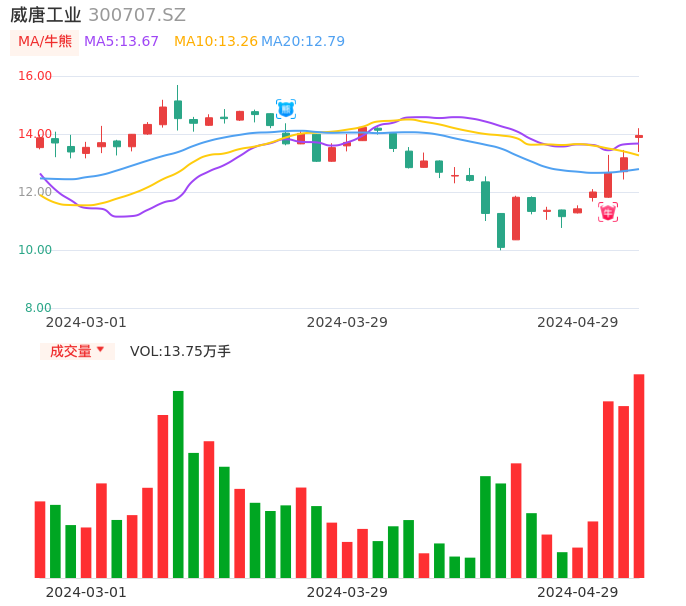
Task: Click the 300707.SZ stock code
Action: [137, 15]
